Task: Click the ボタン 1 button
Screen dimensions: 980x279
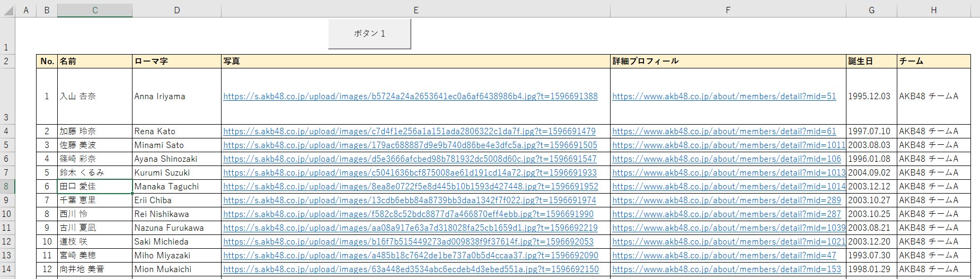Action: (369, 33)
